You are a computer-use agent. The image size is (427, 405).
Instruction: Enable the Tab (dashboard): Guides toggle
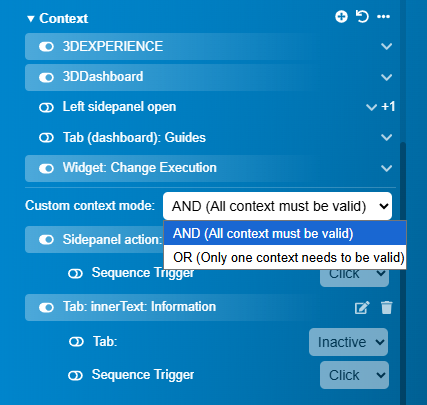tap(46, 138)
